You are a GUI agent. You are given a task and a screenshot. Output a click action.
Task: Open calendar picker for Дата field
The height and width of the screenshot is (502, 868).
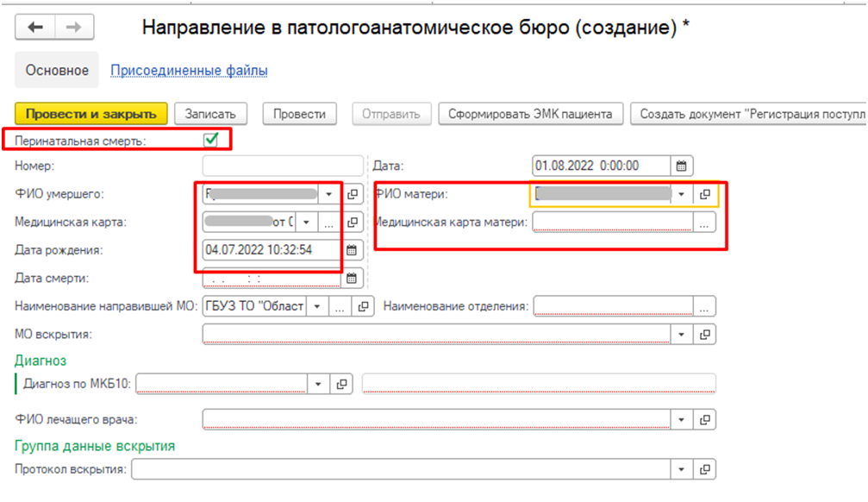(x=681, y=166)
